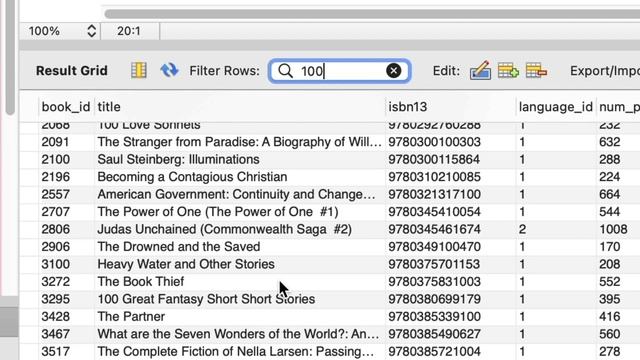Image resolution: width=640 pixels, height=360 pixels.
Task: Click page count 552 cell
Action: [609, 282]
